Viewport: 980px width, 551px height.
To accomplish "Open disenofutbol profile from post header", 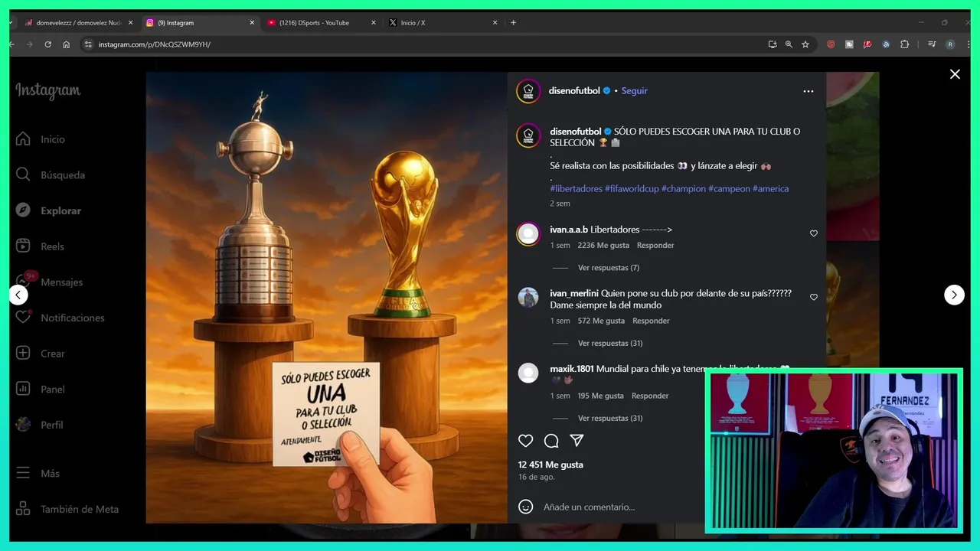I will tap(574, 91).
